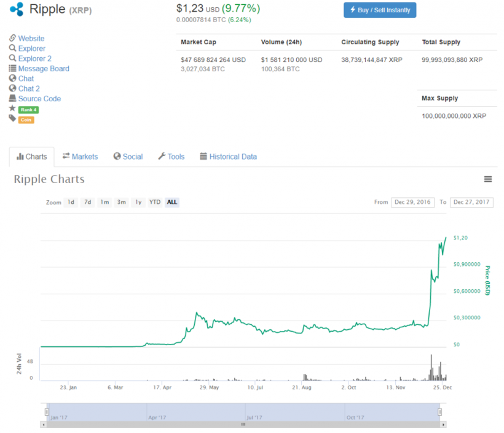Click the Website chain-link icon
This screenshot has width=504, height=433.
[13, 38]
